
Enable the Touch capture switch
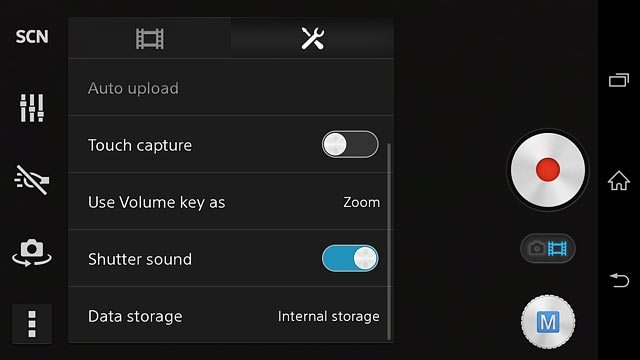pyautogui.click(x=350, y=144)
